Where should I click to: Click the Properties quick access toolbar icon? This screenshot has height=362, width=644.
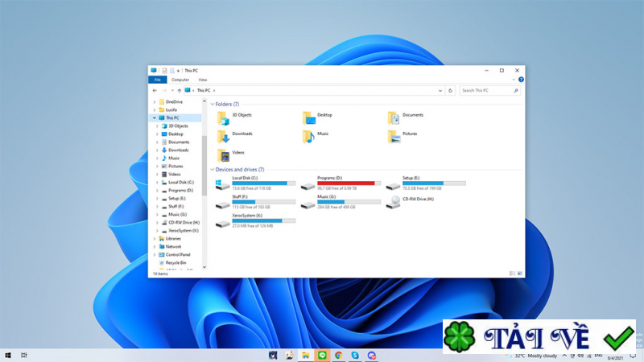164,71
